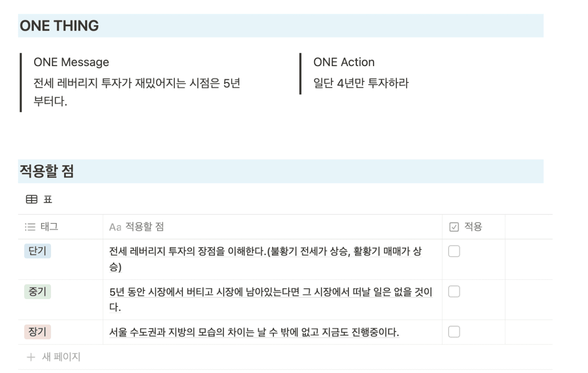Viewport: 588px width, 373px height.
Task: Check the 적용 box for the 단기 row
Action: [454, 252]
